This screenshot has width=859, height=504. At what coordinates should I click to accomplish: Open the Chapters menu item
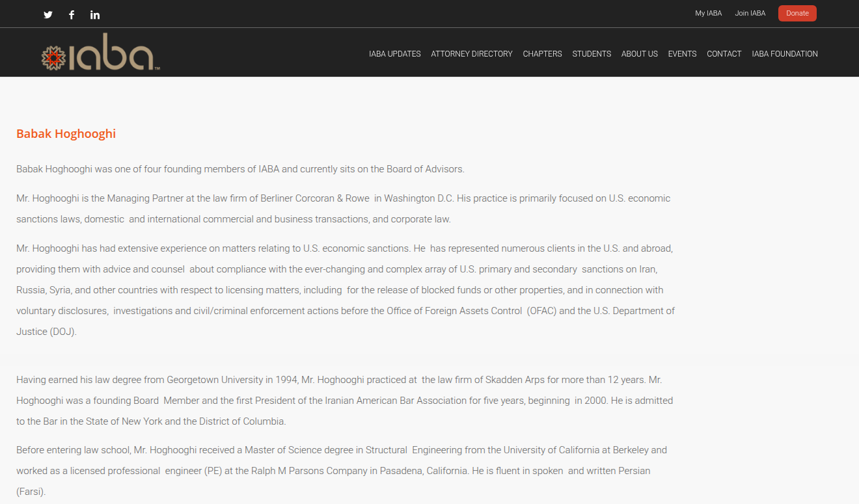point(542,54)
